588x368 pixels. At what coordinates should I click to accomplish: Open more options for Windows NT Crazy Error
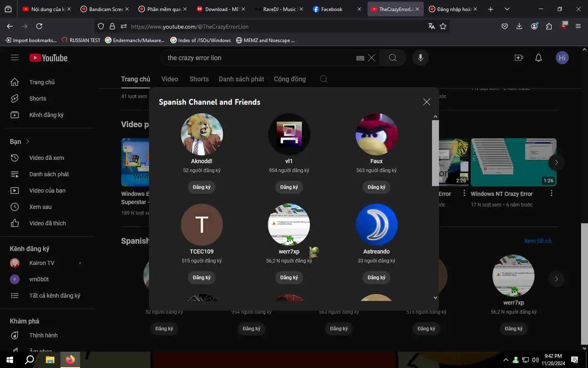point(551,193)
